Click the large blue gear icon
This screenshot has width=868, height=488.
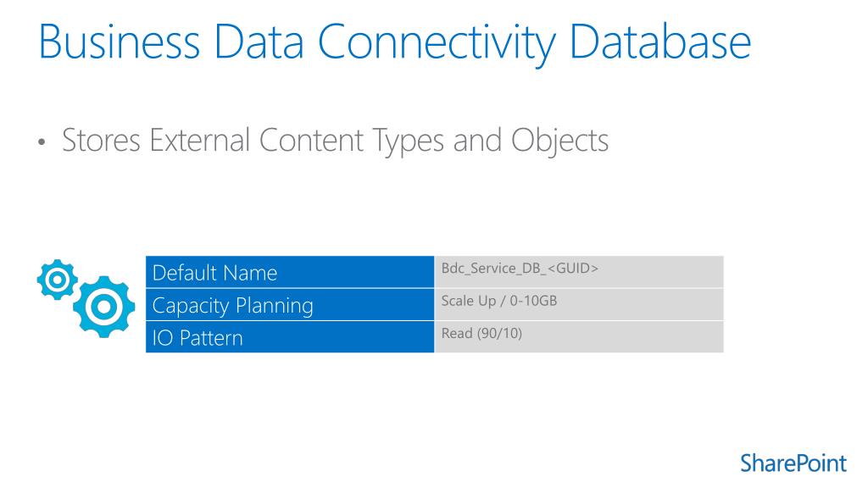pyautogui.click(x=104, y=307)
